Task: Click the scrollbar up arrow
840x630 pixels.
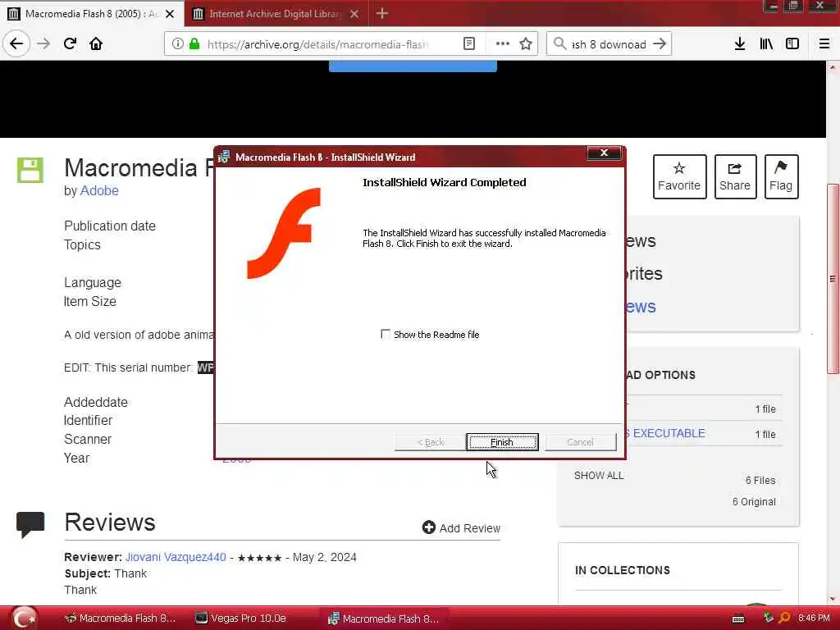Action: 832,67
